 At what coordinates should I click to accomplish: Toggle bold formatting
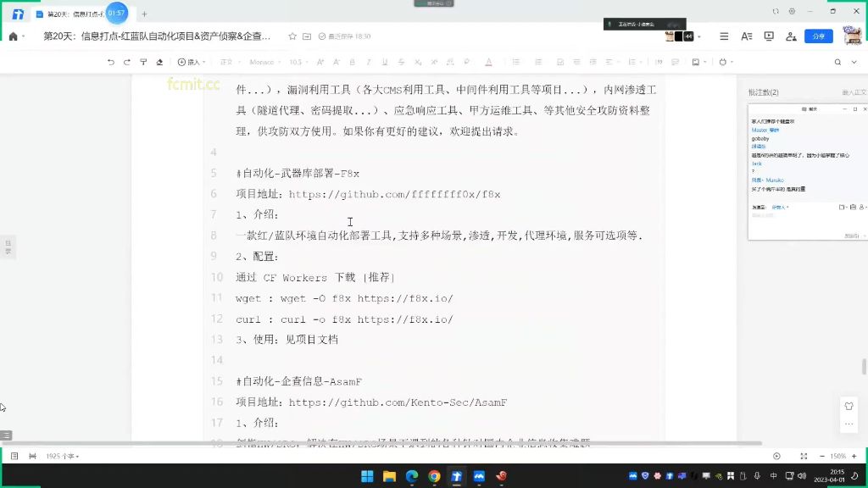point(352,62)
